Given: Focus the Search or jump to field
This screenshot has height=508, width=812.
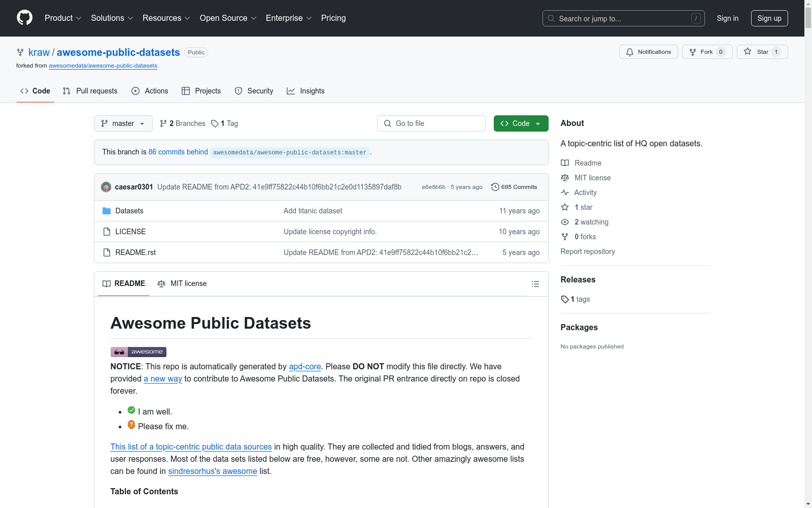Looking at the screenshot, I should point(623,18).
